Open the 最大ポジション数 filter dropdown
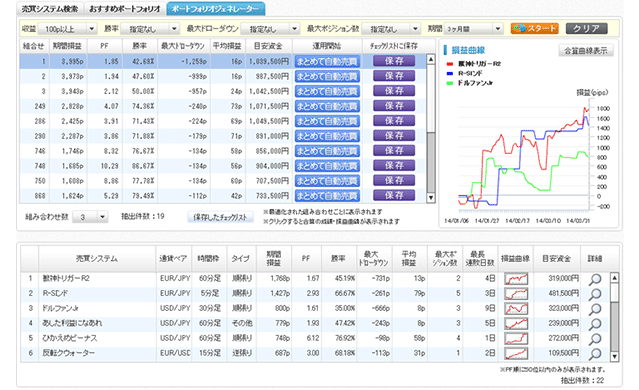 point(390,29)
